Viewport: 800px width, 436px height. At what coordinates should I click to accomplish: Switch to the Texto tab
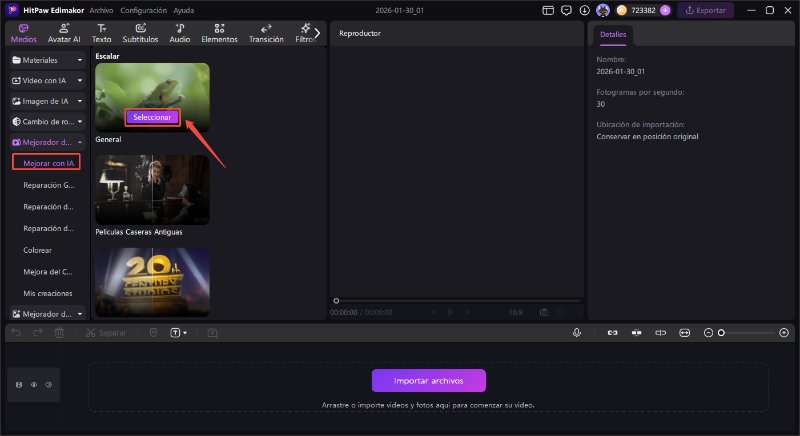click(102, 33)
